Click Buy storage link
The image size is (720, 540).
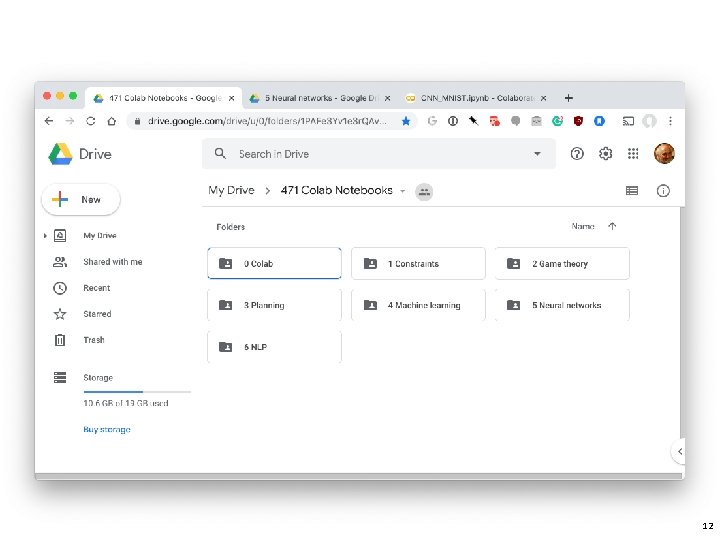(107, 429)
